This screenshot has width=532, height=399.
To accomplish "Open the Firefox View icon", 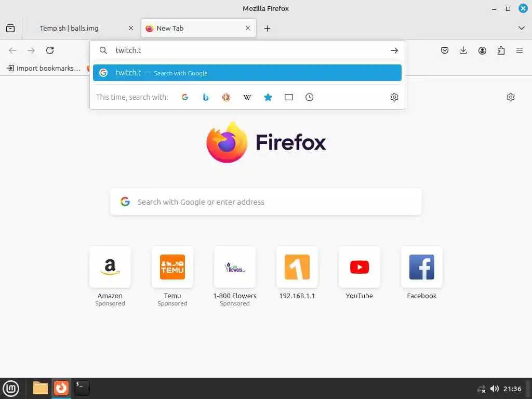I will [x=10, y=28].
